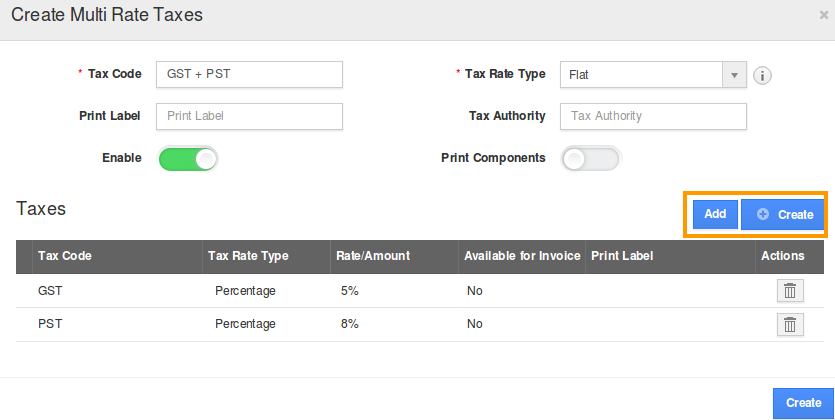
Task: Click the Print Label column header
Action: point(621,256)
